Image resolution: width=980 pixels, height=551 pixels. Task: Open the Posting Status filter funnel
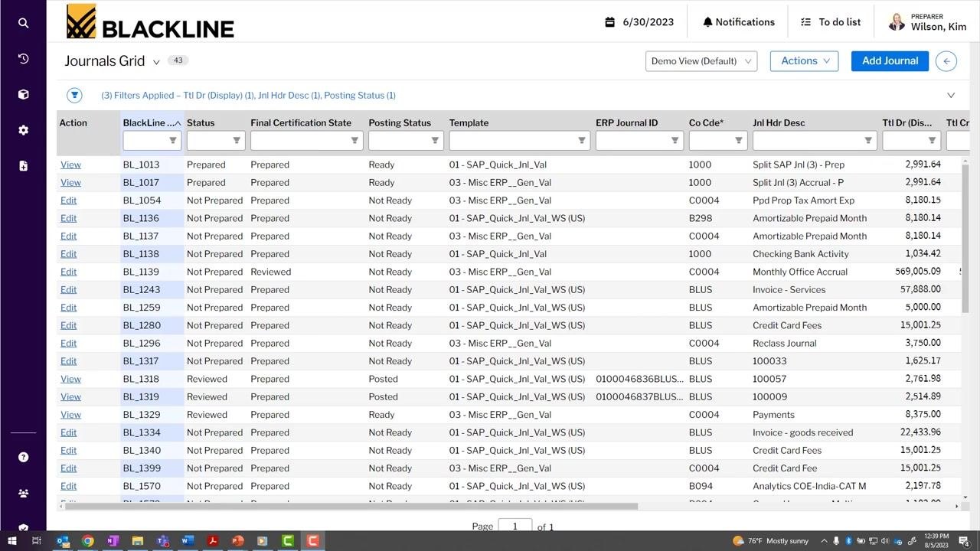coord(435,140)
